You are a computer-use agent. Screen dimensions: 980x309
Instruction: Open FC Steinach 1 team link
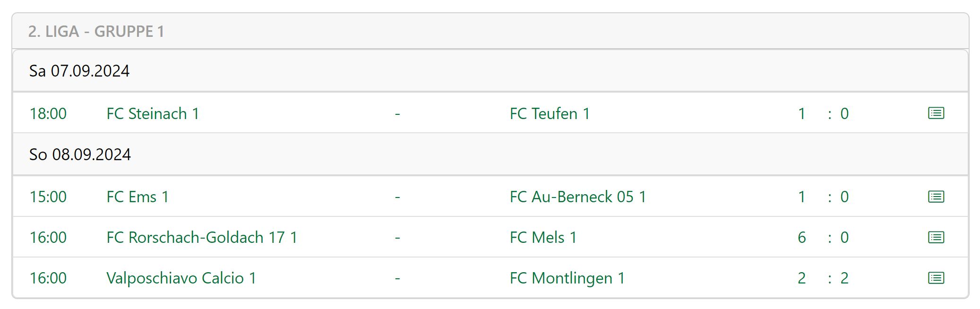coord(153,113)
